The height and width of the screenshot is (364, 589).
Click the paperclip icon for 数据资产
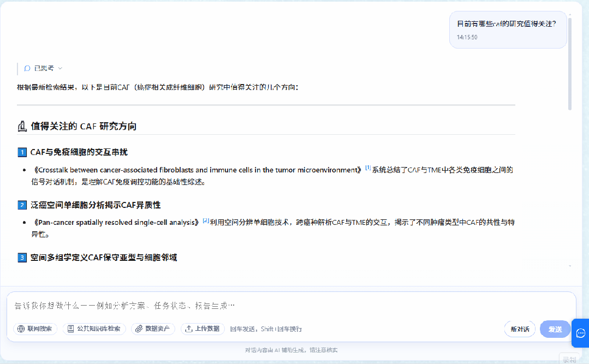click(139, 329)
